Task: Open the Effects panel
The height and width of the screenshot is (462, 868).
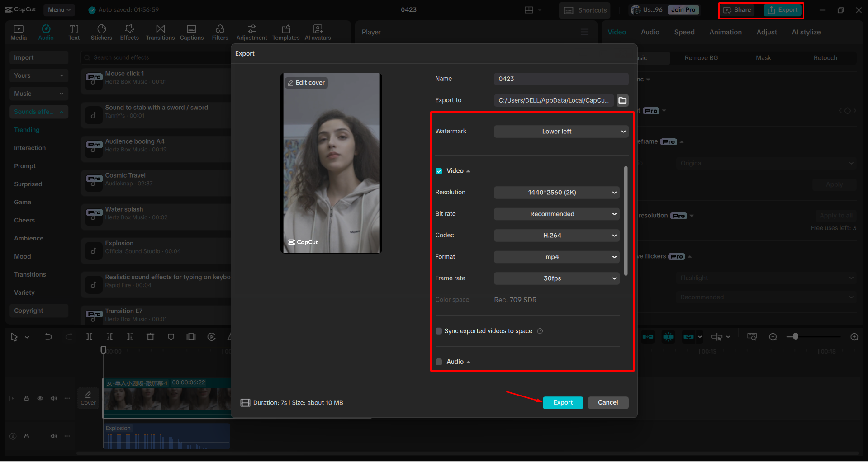Action: 129,32
